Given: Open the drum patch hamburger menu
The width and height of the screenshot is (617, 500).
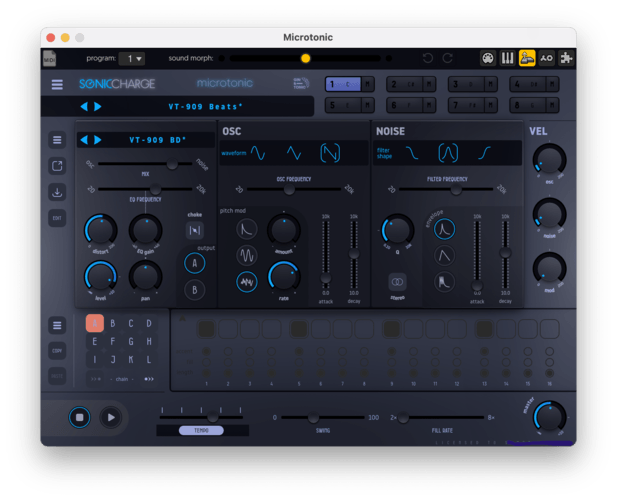Looking at the screenshot, I should (x=57, y=140).
